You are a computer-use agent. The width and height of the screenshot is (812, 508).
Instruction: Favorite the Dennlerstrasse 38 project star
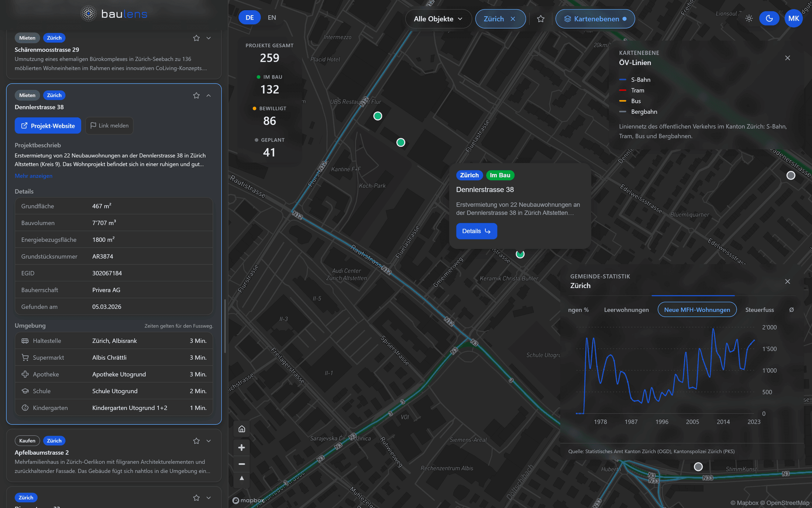pos(196,95)
